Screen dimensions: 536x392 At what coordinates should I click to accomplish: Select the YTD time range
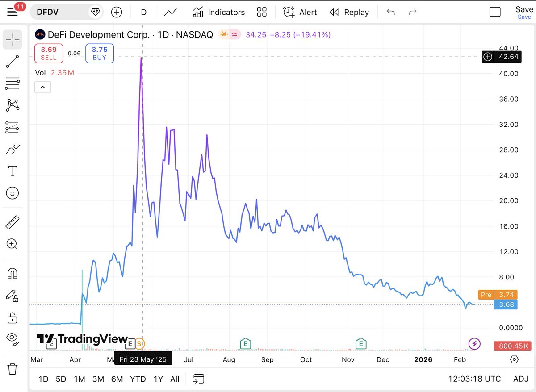pos(138,379)
